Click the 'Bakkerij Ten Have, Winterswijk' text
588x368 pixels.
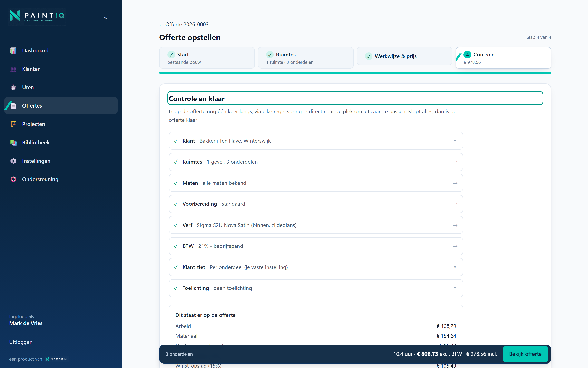(235, 141)
